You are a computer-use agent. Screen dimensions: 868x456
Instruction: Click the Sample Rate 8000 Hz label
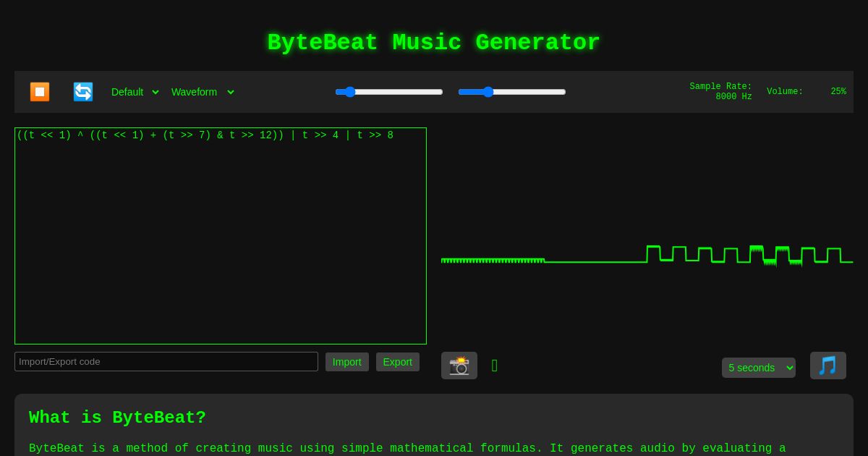click(x=720, y=92)
